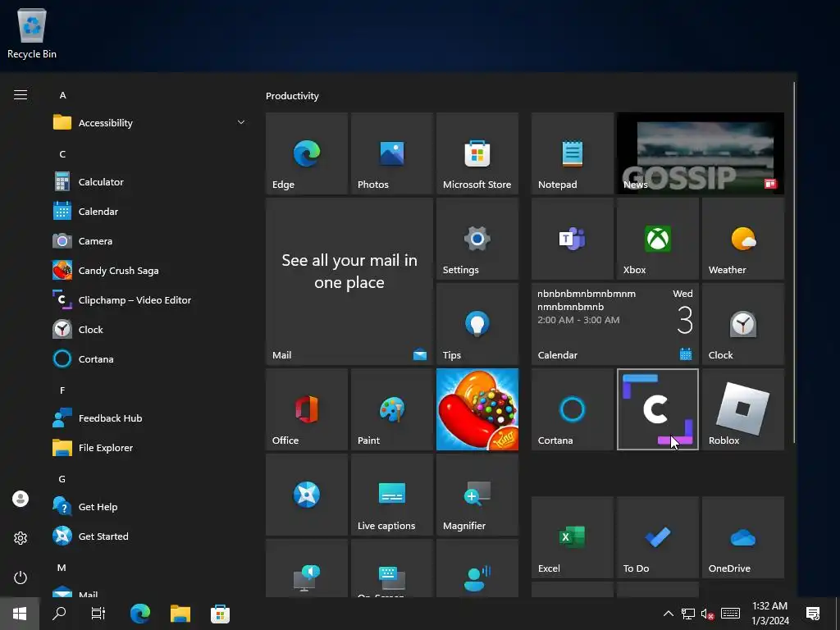Open the Xbox tile
840x630 pixels.
coord(657,239)
